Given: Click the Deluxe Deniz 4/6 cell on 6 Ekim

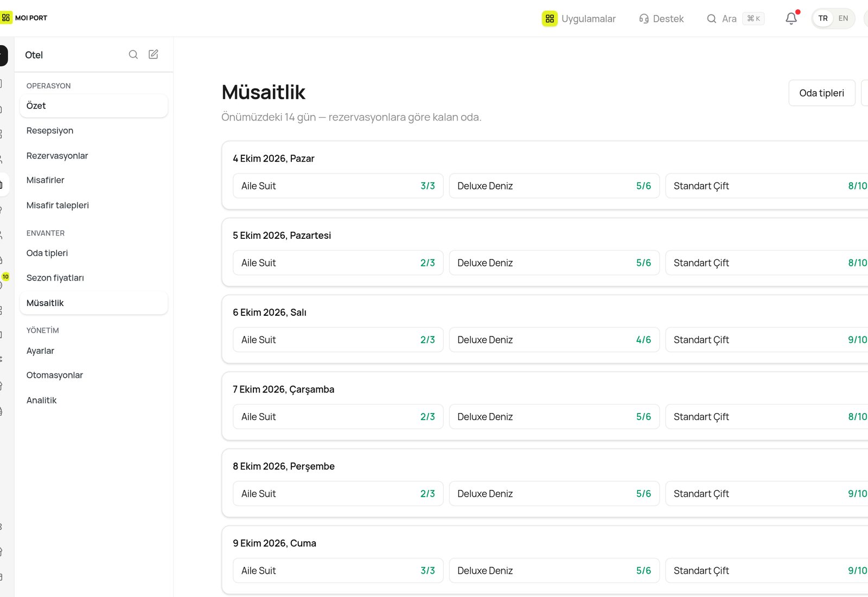Looking at the screenshot, I should (554, 340).
